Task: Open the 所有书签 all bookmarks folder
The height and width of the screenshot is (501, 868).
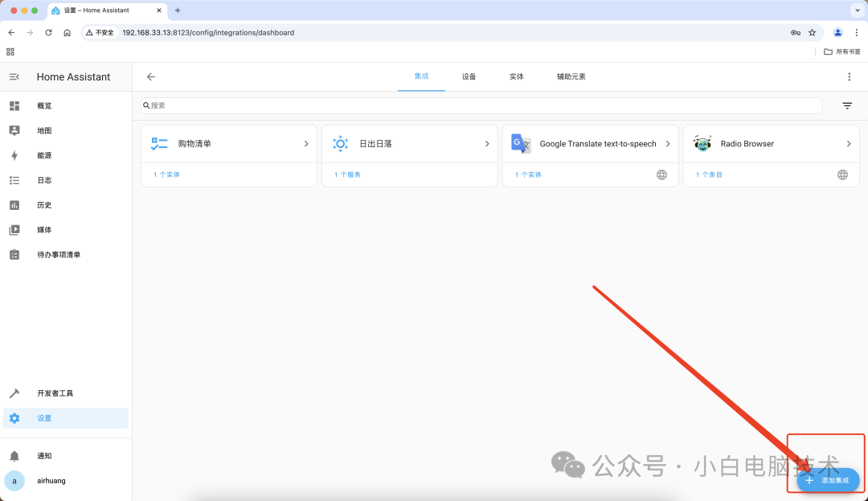Action: (x=842, y=51)
